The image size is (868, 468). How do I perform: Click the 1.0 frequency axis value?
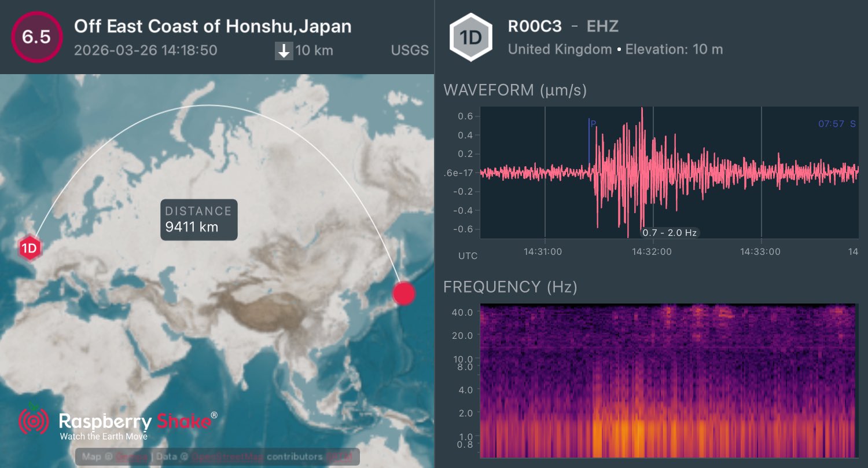[465, 436]
